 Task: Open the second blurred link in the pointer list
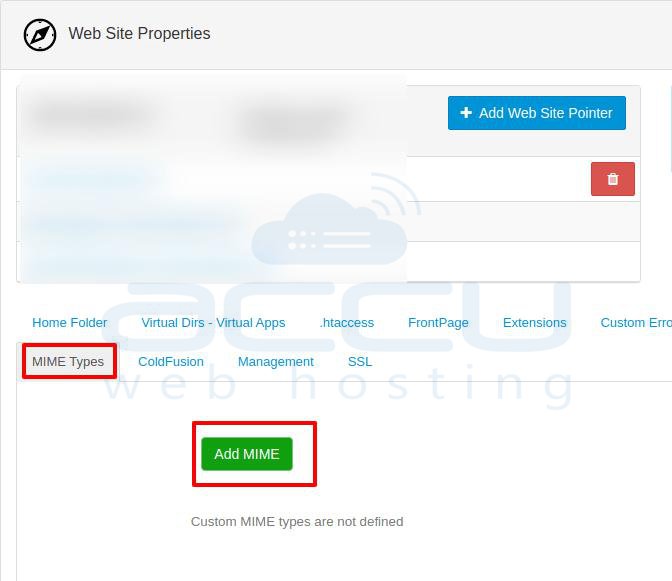coord(132,222)
